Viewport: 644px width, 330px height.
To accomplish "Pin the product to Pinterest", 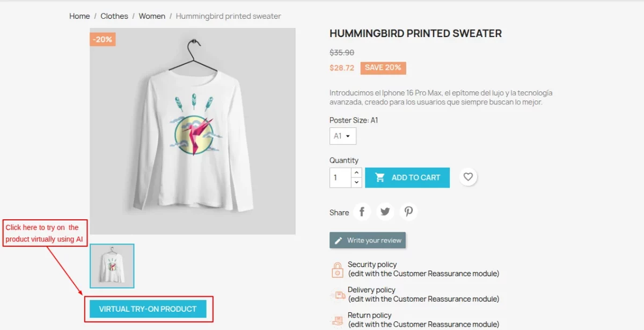I will (409, 212).
